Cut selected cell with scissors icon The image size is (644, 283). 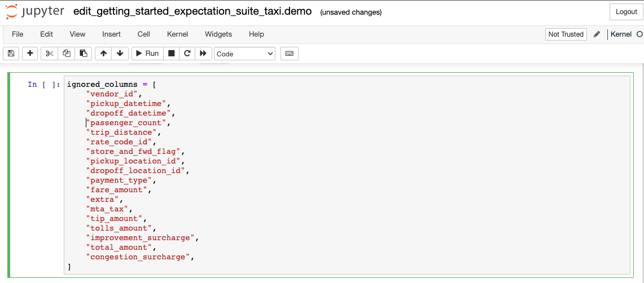click(x=49, y=54)
